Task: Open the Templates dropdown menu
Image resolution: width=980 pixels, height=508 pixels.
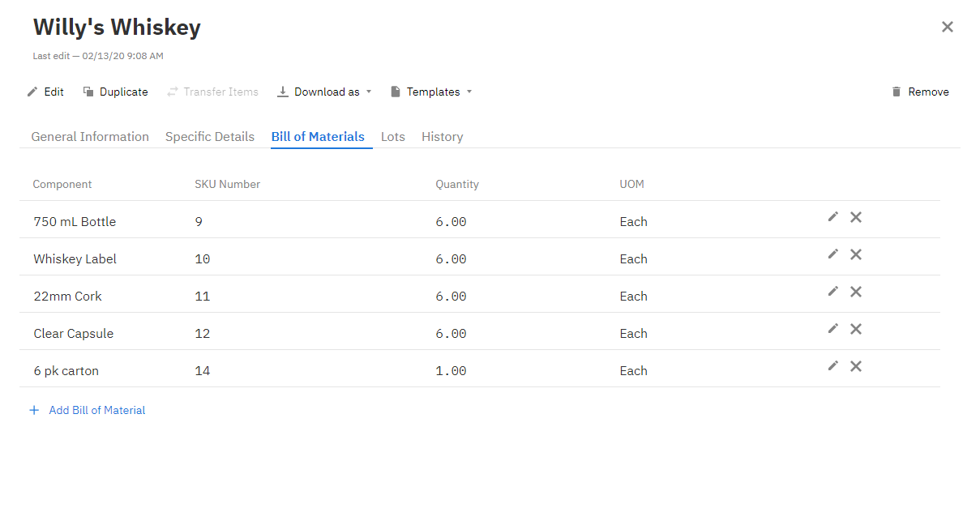Action: (x=431, y=92)
